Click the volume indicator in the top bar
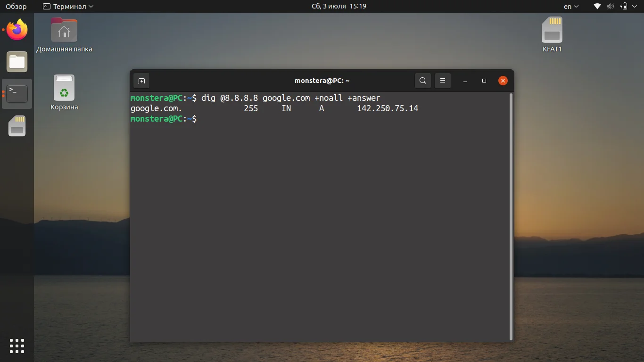 (x=610, y=6)
